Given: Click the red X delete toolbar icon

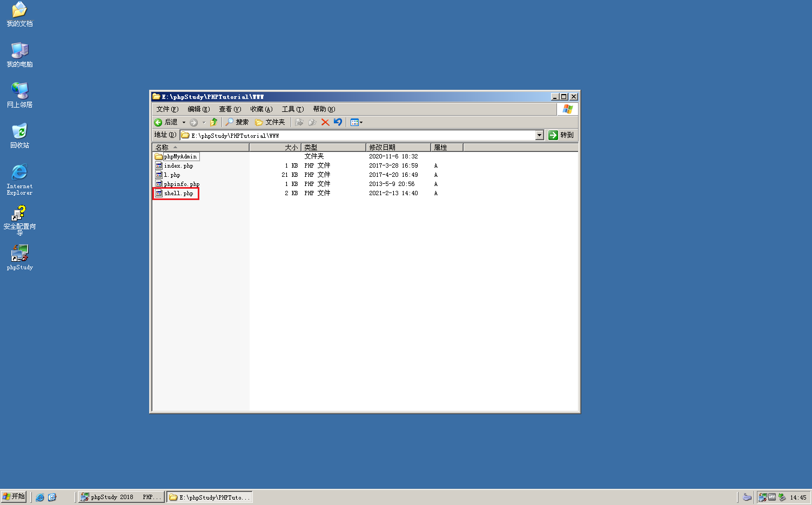Looking at the screenshot, I should click(x=325, y=122).
